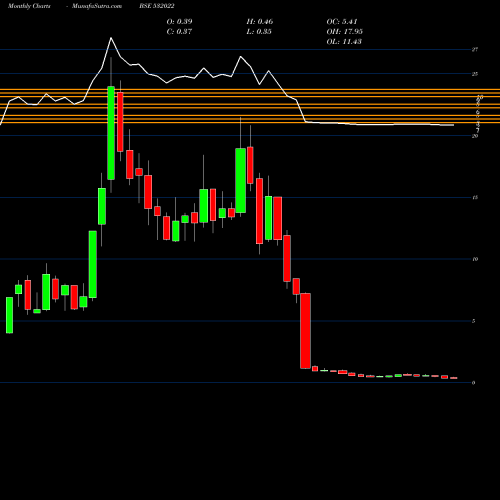Click the long red candle dropping below 5
This screenshot has height=500, width=500.
coord(305,331)
